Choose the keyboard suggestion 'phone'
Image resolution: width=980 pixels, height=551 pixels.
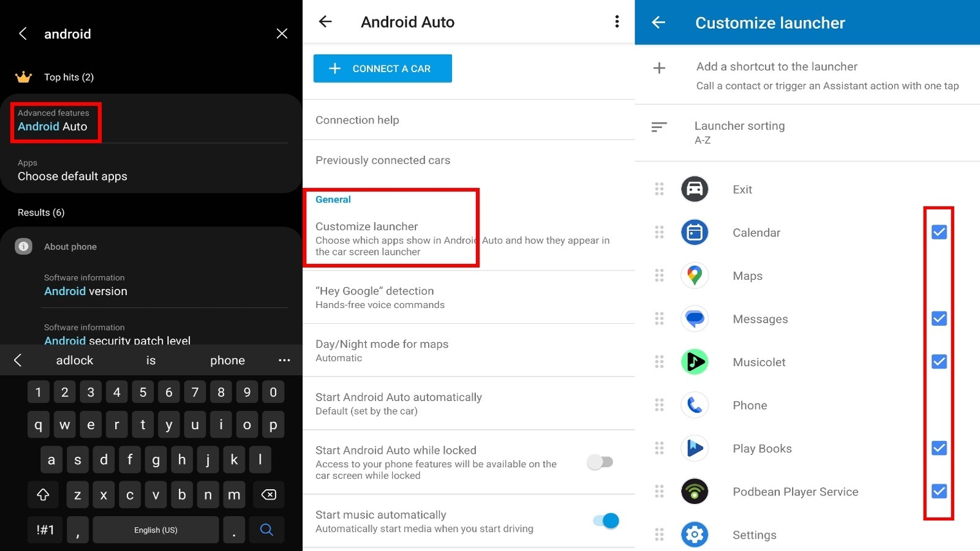tap(227, 360)
